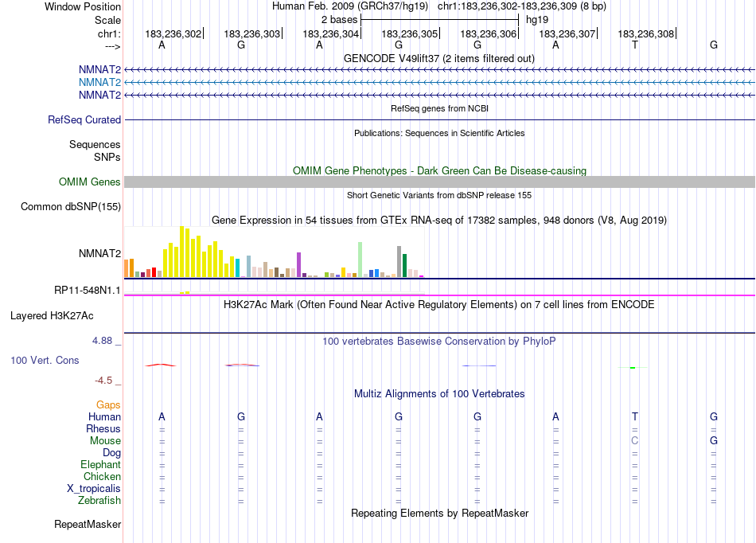This screenshot has width=756, height=543.
Task: Click base T in the ruler sequence row
Action: coord(634,45)
